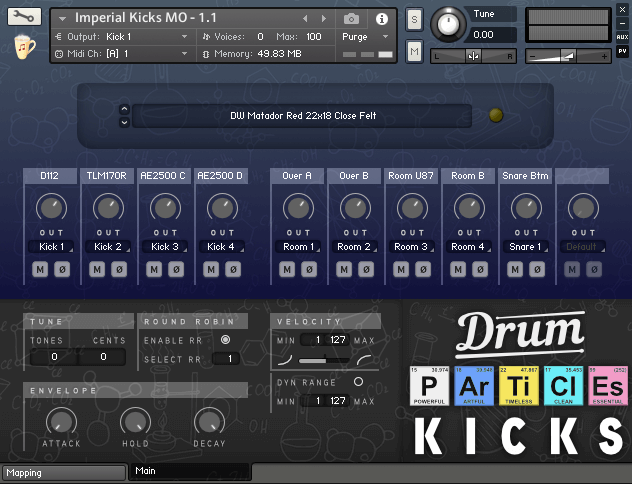Screen dimensions: 632x484
Task: Select the Timeless Ti element tile
Action: [519, 386]
